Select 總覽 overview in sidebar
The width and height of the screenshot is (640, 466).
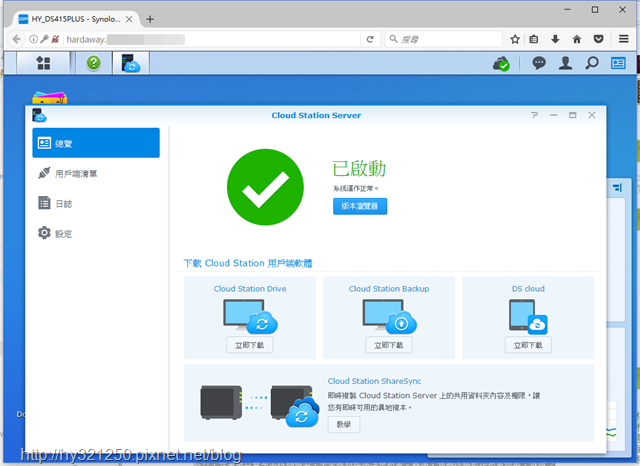pyautogui.click(x=96, y=143)
